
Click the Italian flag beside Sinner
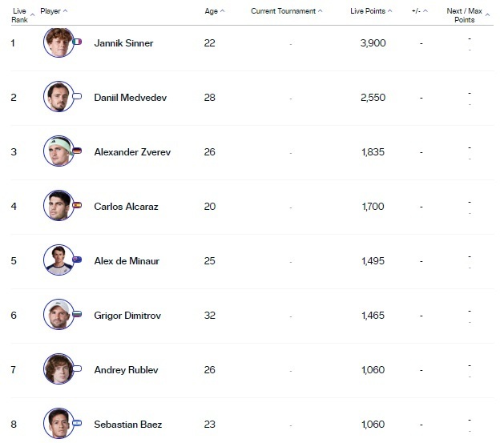77,42
